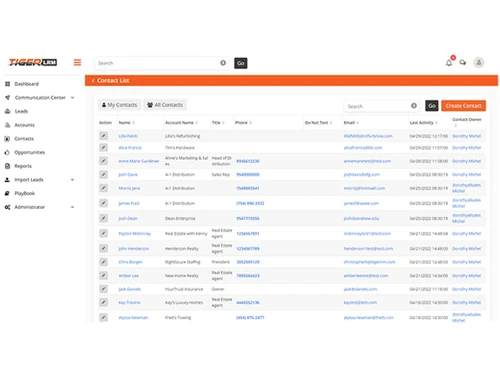Viewport: 500px width, 375px height.
Task: Edit the Morris Jane contact row
Action: click(103, 188)
